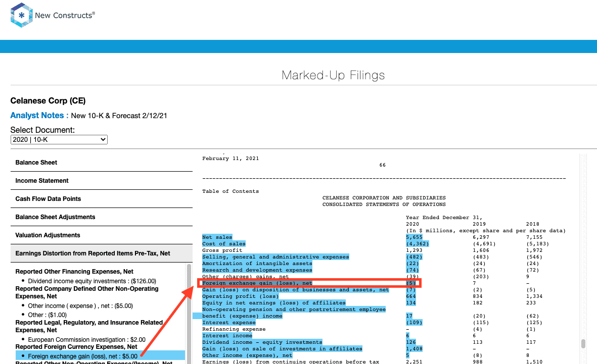Click the 5,655 net sales value
Screen dimensions: 597x364
click(x=414, y=237)
